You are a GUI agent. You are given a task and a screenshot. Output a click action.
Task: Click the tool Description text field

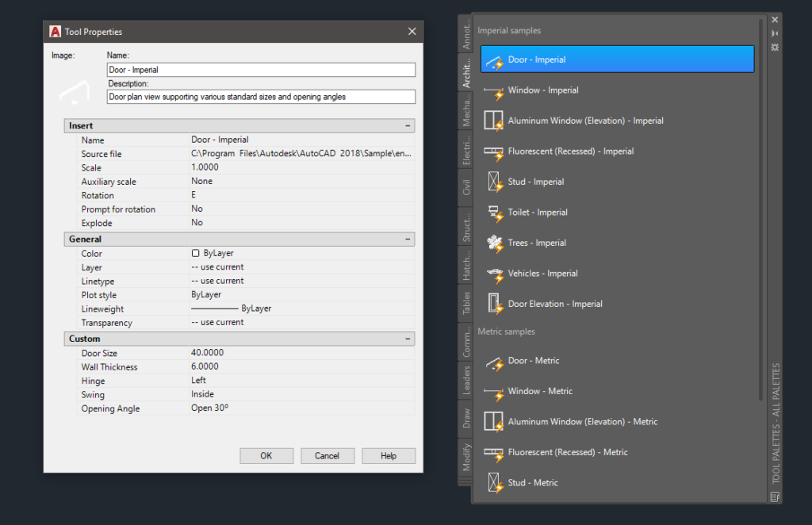[x=261, y=97]
